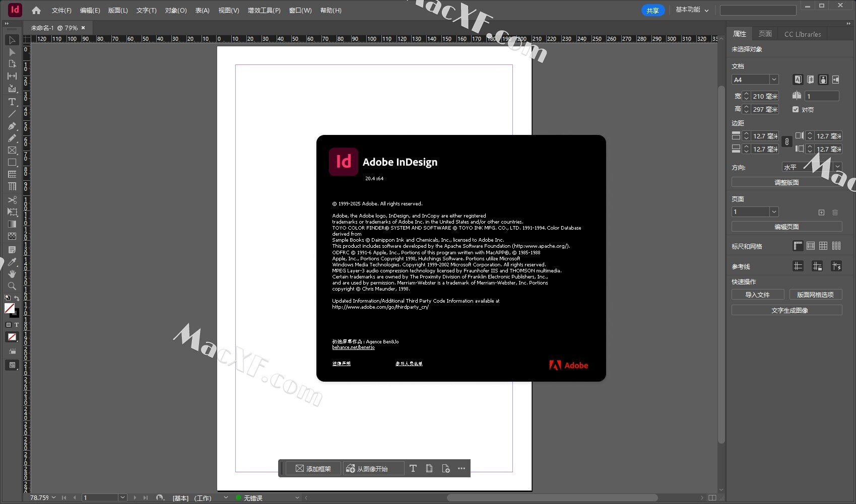Open the 无错误 preflight menu arrow
Image resolution: width=856 pixels, height=504 pixels.
(x=297, y=497)
